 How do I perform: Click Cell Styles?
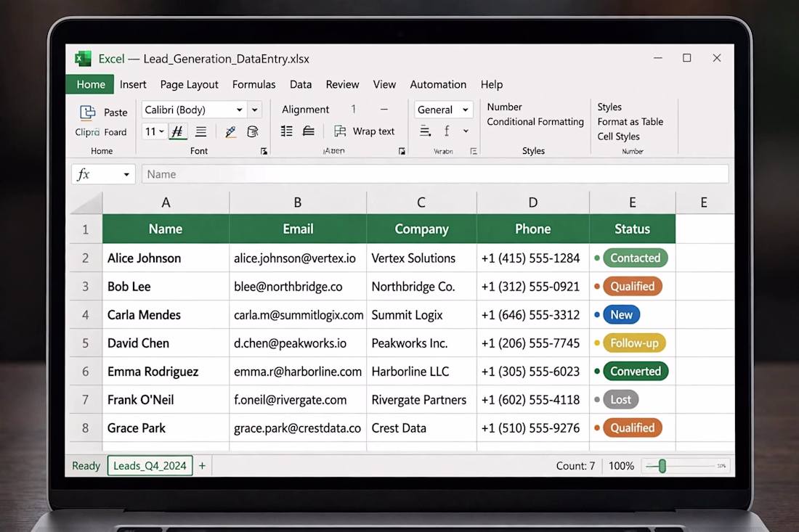(x=618, y=136)
